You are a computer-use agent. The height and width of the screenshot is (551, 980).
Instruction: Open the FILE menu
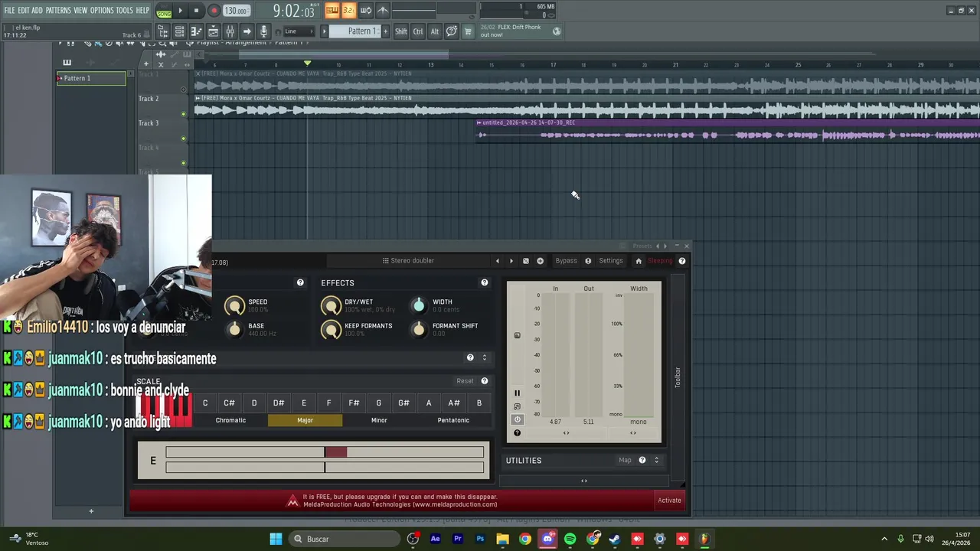[x=9, y=11]
